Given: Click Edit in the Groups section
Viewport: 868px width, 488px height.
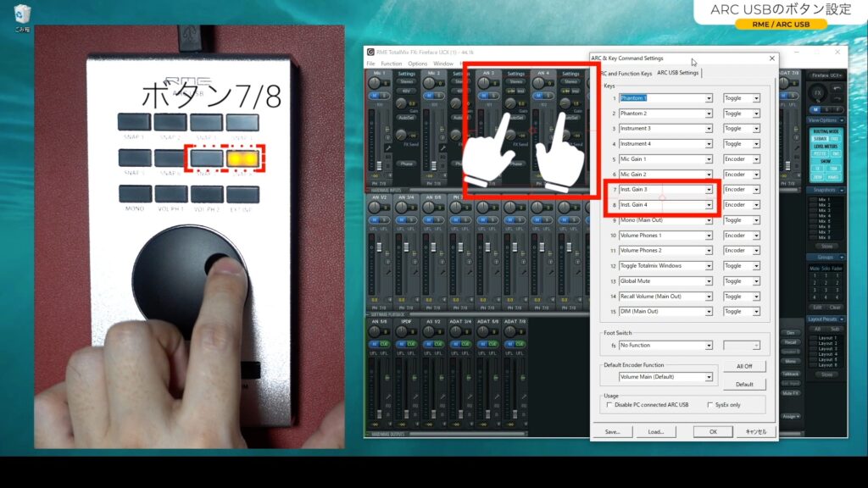Looking at the screenshot, I should [x=817, y=308].
